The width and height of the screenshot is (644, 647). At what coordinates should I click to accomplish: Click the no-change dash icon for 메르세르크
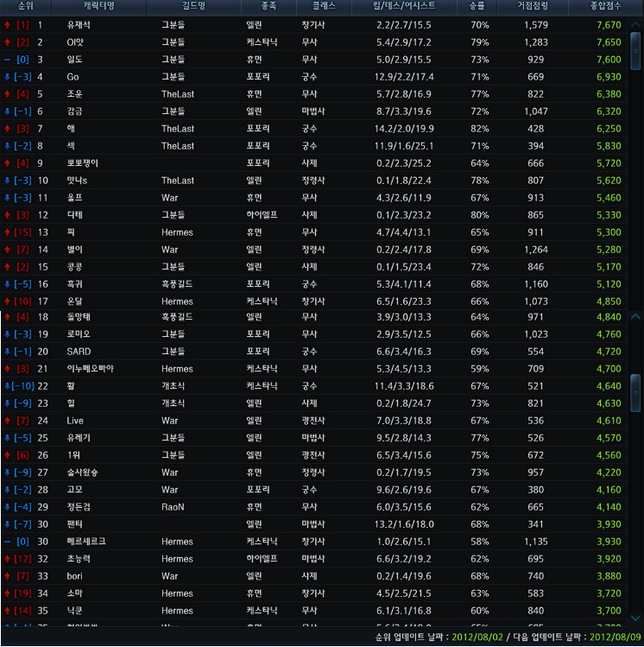[8, 542]
